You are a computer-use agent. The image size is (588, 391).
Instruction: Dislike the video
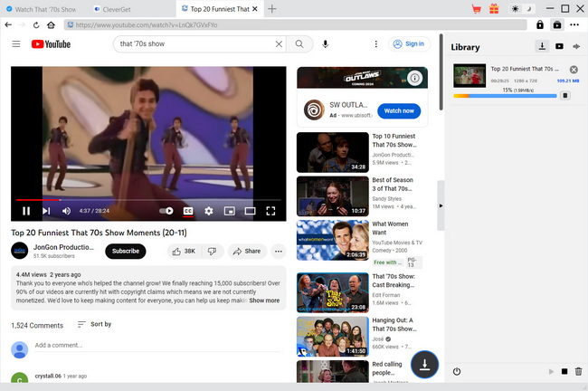(213, 251)
